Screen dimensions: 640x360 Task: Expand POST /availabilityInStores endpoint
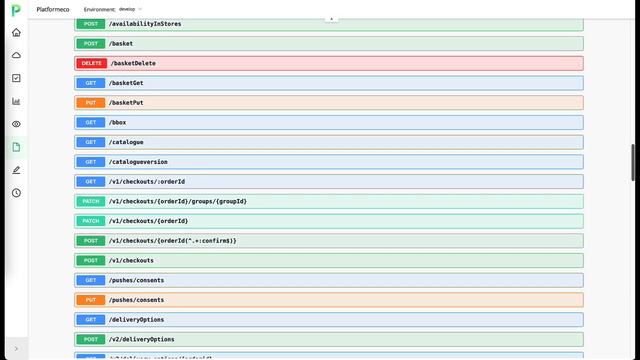(x=329, y=24)
